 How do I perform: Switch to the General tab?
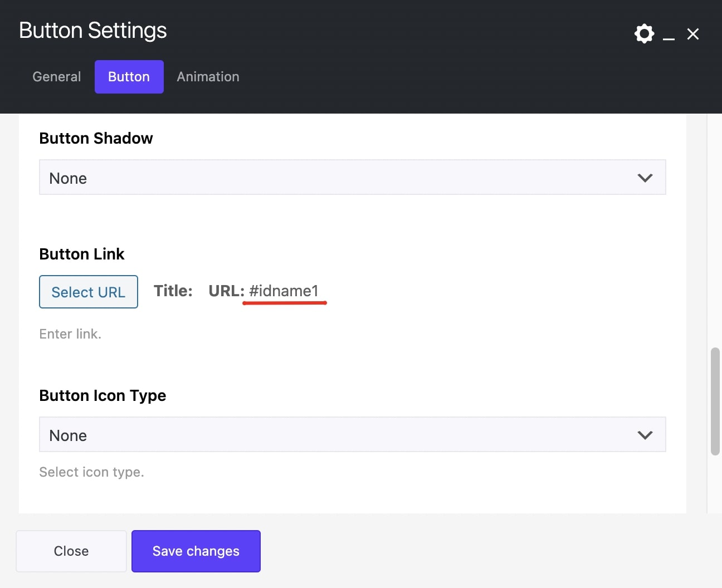pos(57,77)
